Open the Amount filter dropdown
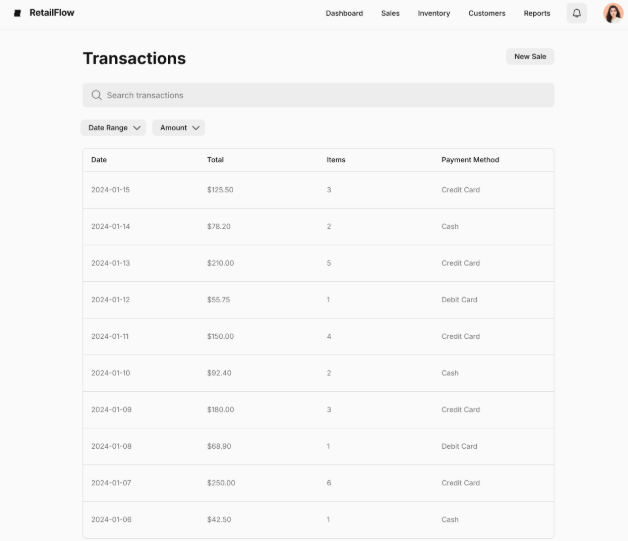The width and height of the screenshot is (628, 541). coord(179,128)
